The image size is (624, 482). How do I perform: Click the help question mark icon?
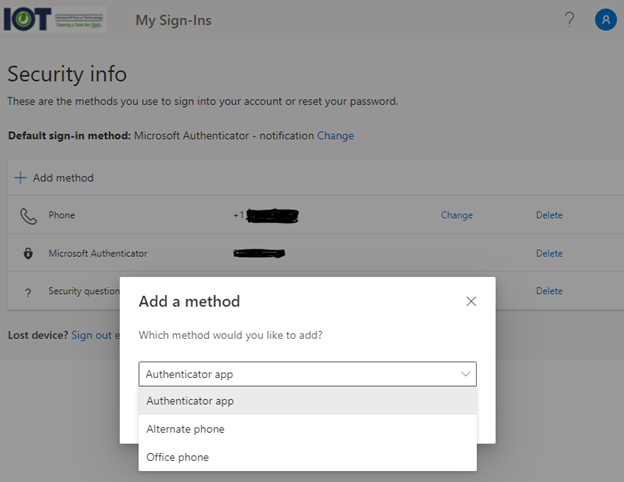coord(570,19)
